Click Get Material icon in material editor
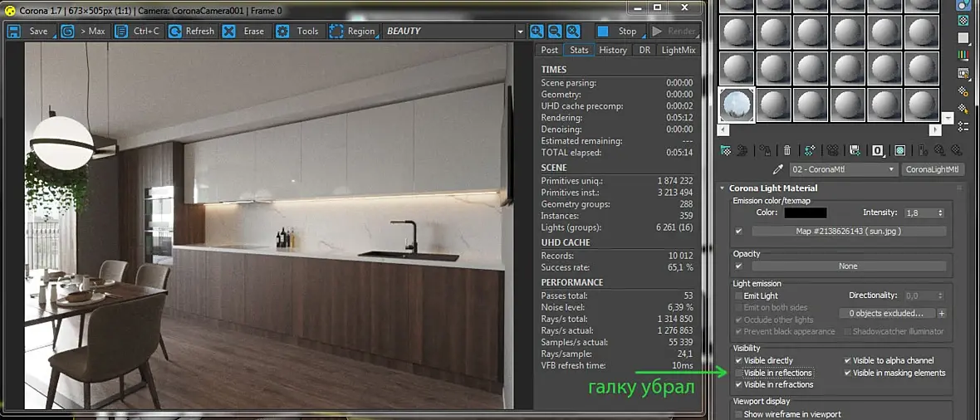This screenshot has width=980, height=420. click(726, 150)
